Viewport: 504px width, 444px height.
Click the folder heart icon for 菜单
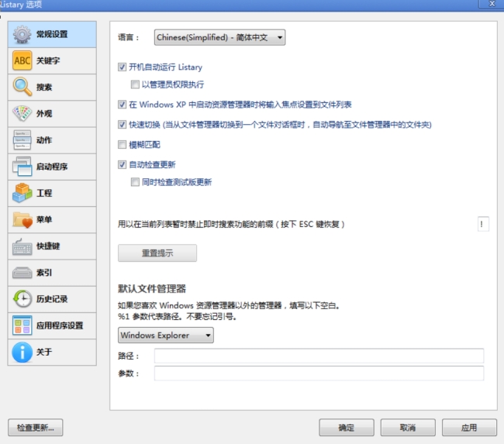pos(22,219)
